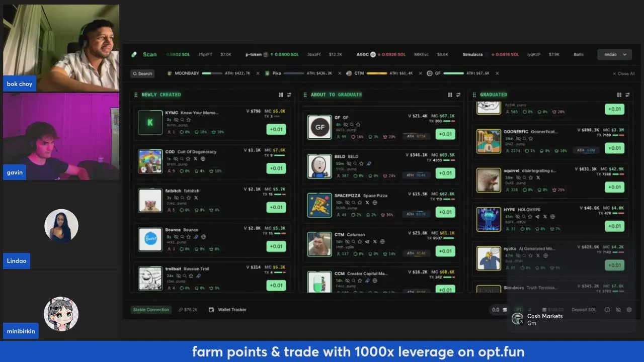Close the GF tracked token tab
Image resolution: width=644 pixels, height=362 pixels.
click(497, 73)
